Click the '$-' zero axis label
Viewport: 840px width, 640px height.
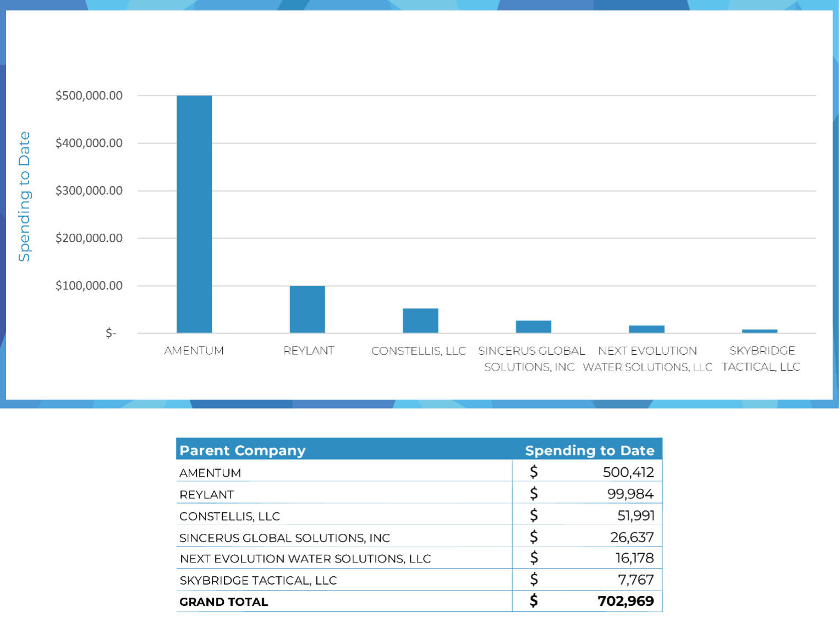click(111, 333)
